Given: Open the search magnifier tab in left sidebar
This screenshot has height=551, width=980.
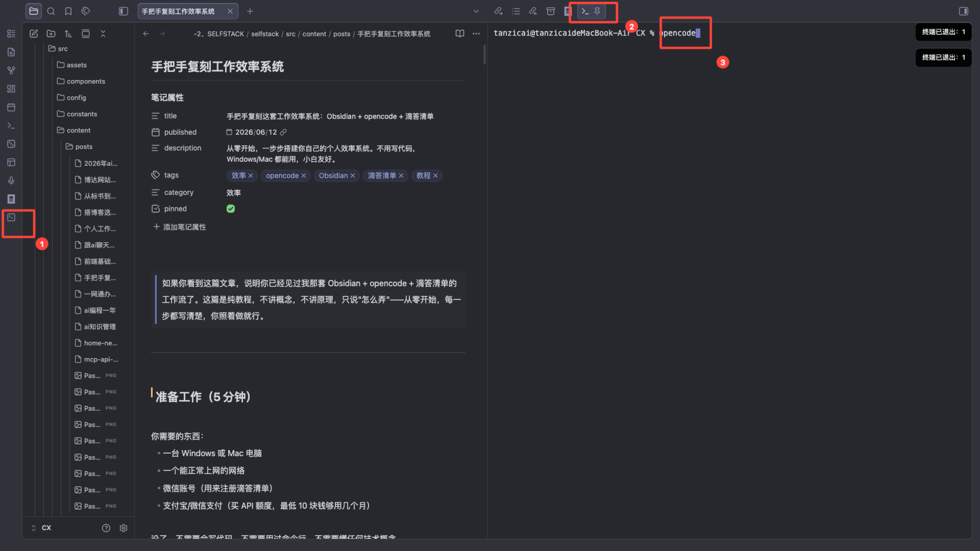Looking at the screenshot, I should click(51, 11).
